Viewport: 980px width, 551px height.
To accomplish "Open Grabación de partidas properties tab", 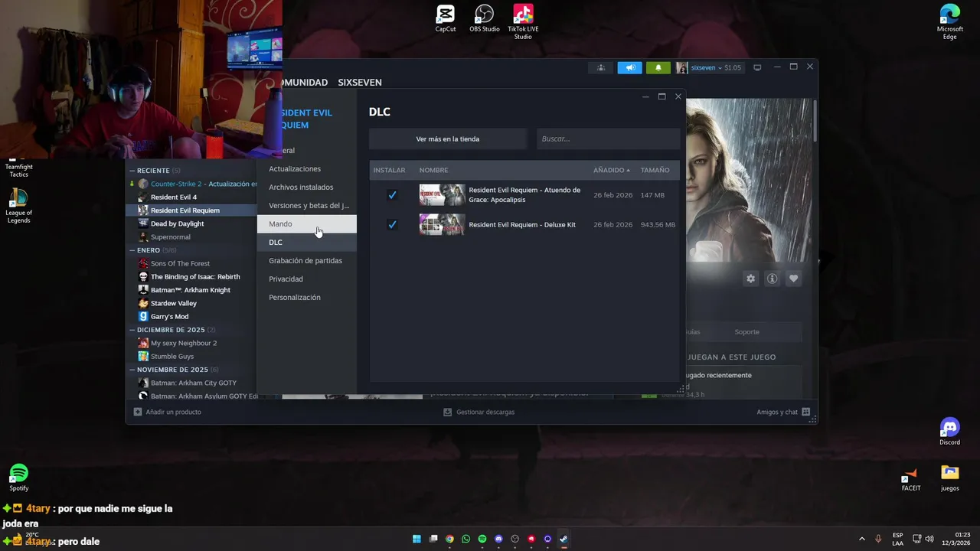I will 307,260.
